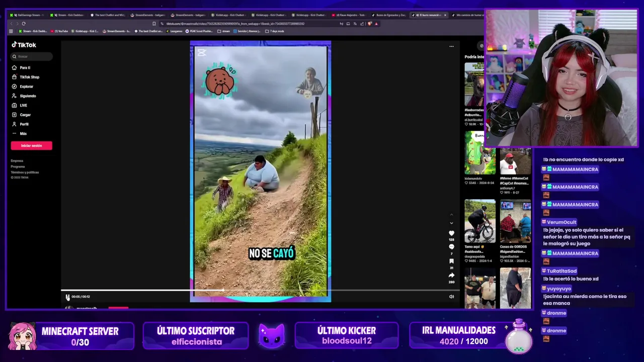This screenshot has height=362, width=644.
Task: Click the Iniciar sesión button
Action: coord(31,145)
